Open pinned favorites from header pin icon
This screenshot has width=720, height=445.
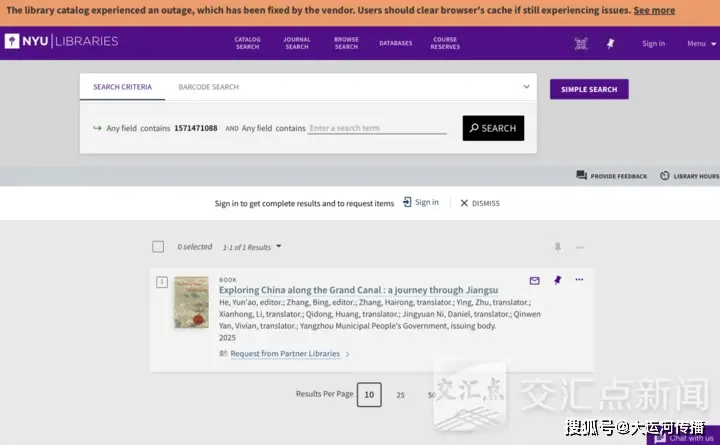click(610, 43)
